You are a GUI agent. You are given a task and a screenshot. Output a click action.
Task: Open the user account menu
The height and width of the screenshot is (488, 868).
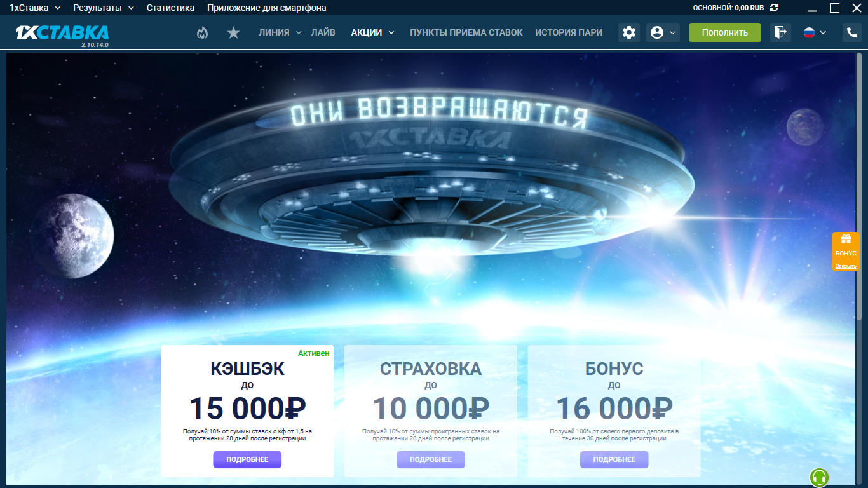pos(663,32)
